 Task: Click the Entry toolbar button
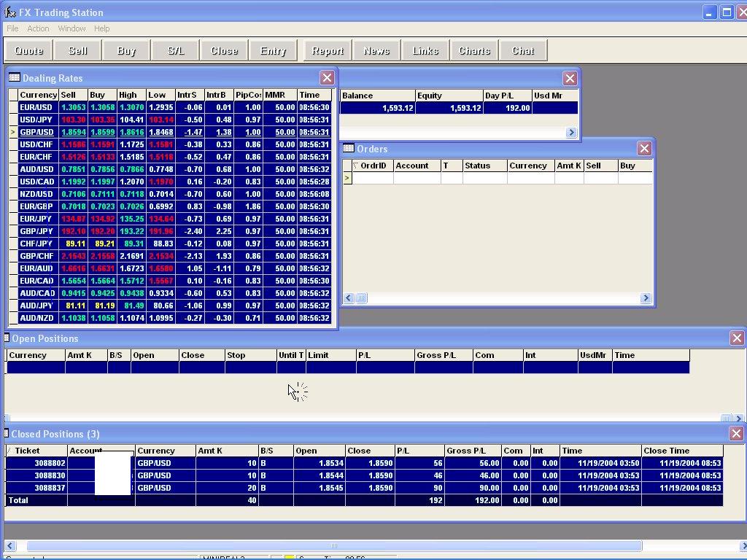click(x=273, y=50)
